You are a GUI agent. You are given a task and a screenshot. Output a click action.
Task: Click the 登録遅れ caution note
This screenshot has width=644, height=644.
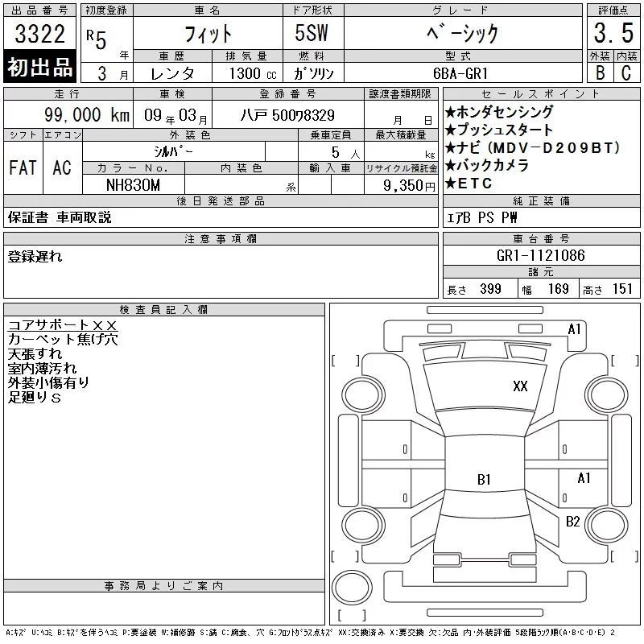pyautogui.click(x=35, y=257)
